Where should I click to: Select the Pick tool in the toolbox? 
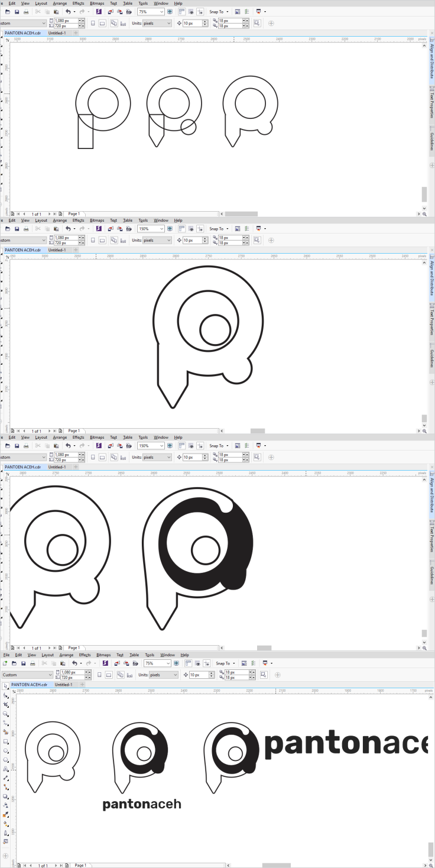point(5,686)
